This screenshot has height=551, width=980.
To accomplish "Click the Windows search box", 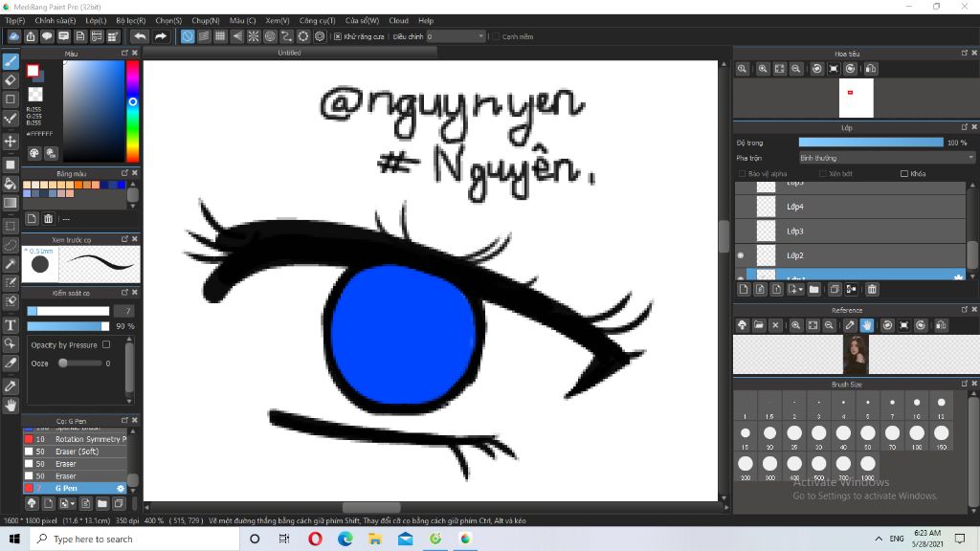I will [134, 539].
